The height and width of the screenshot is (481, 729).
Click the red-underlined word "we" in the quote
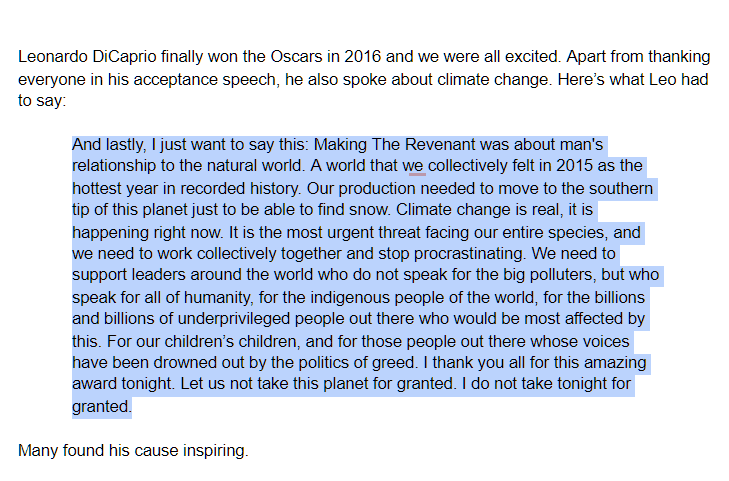point(413,165)
